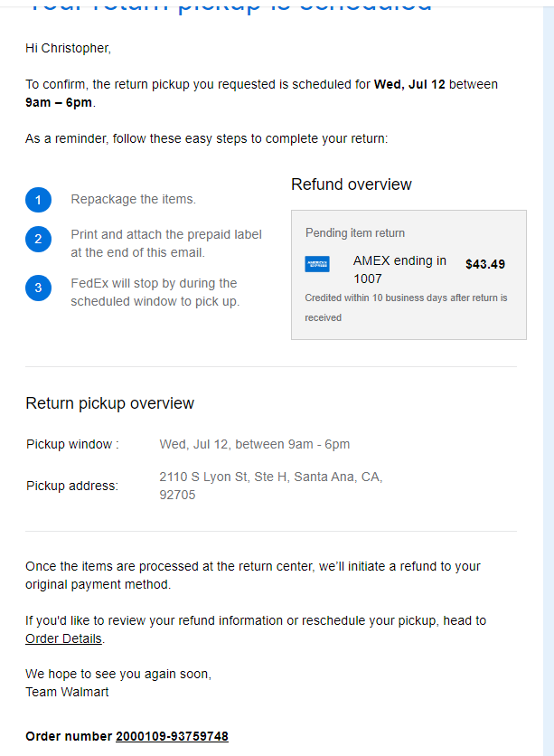Click the step 2 circle icon
This screenshot has width=554, height=756.
(x=39, y=239)
